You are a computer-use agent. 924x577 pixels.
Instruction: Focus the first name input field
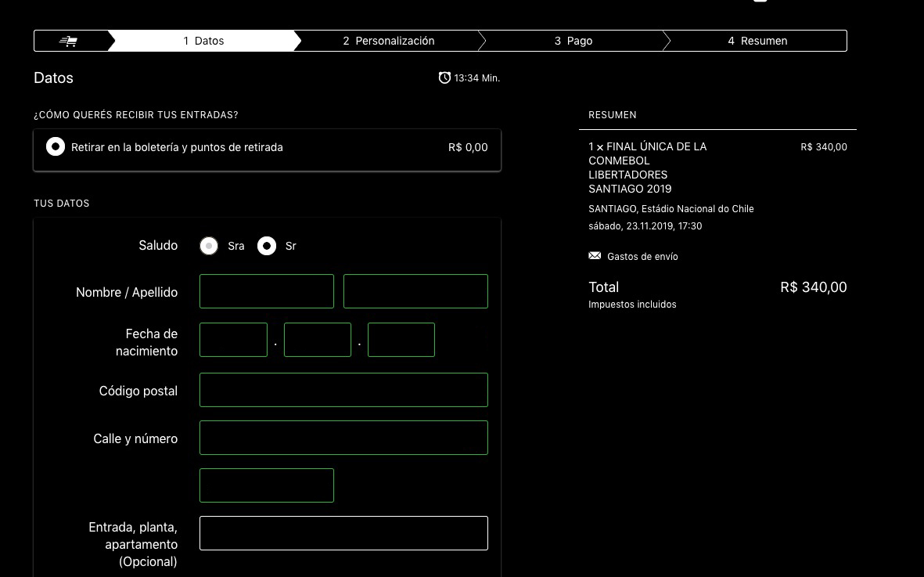[266, 291]
